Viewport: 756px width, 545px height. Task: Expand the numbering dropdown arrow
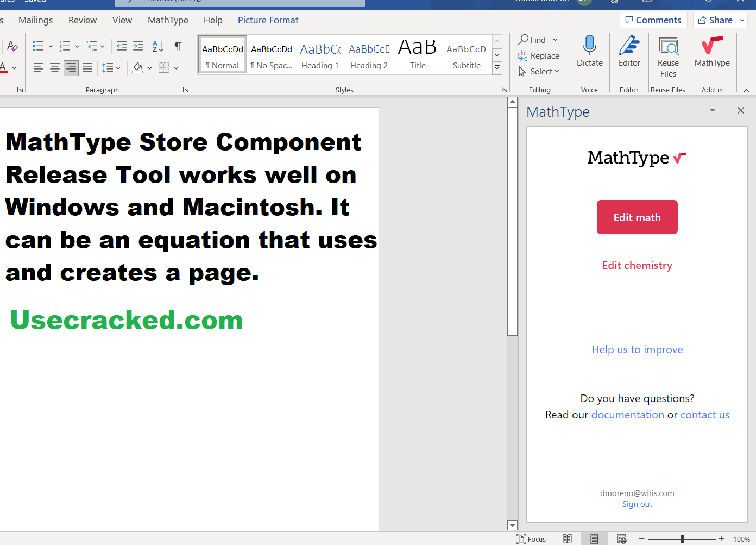click(x=77, y=46)
